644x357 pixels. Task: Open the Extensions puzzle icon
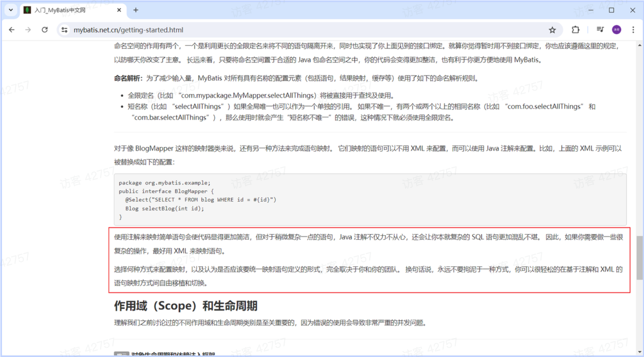575,29
